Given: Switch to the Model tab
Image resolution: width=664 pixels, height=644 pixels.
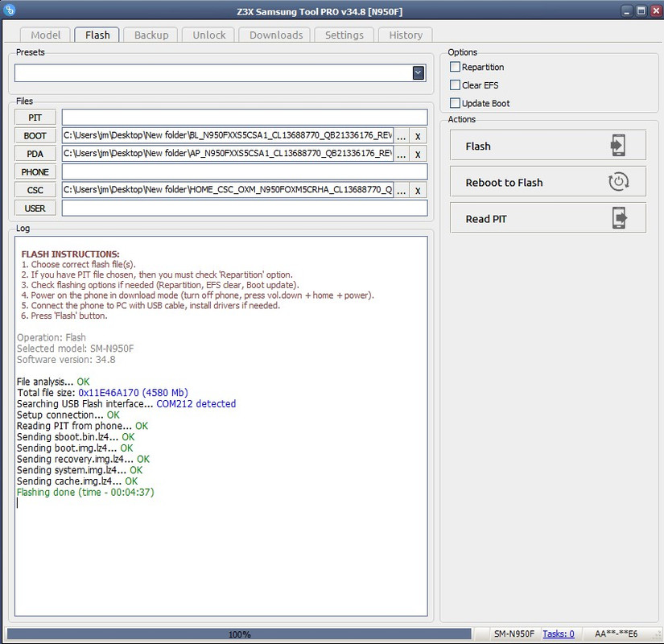Looking at the screenshot, I should click(45, 35).
